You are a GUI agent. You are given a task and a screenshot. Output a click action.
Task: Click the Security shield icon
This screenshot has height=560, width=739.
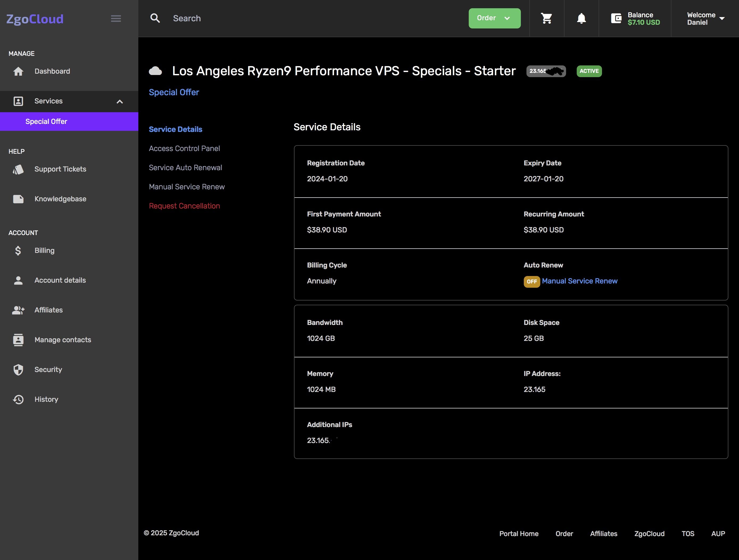pos(18,369)
